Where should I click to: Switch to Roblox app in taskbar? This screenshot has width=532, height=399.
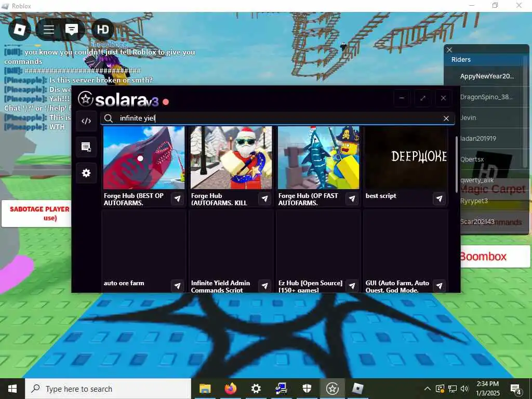357,389
